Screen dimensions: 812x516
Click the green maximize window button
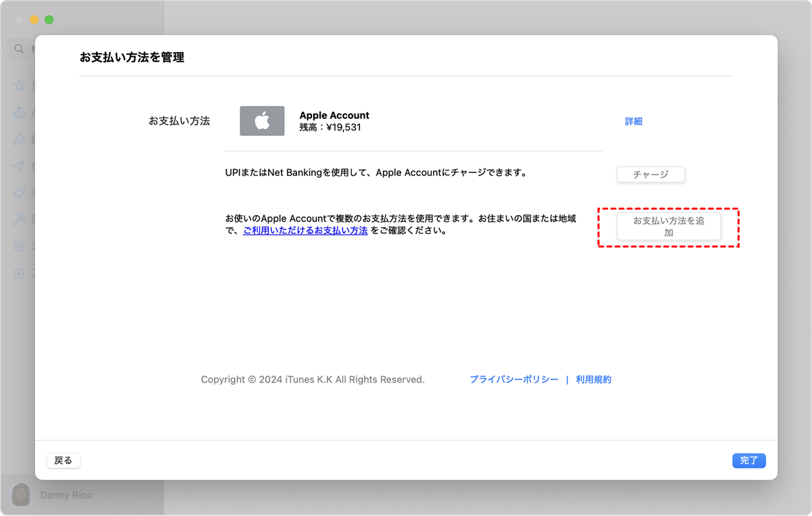point(49,20)
